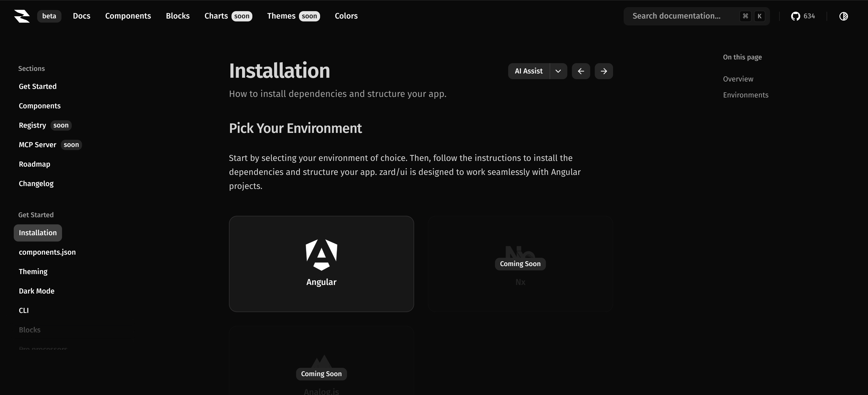This screenshot has width=868, height=395.
Task: Open the faded Blocks sidebar link
Action: click(x=30, y=330)
